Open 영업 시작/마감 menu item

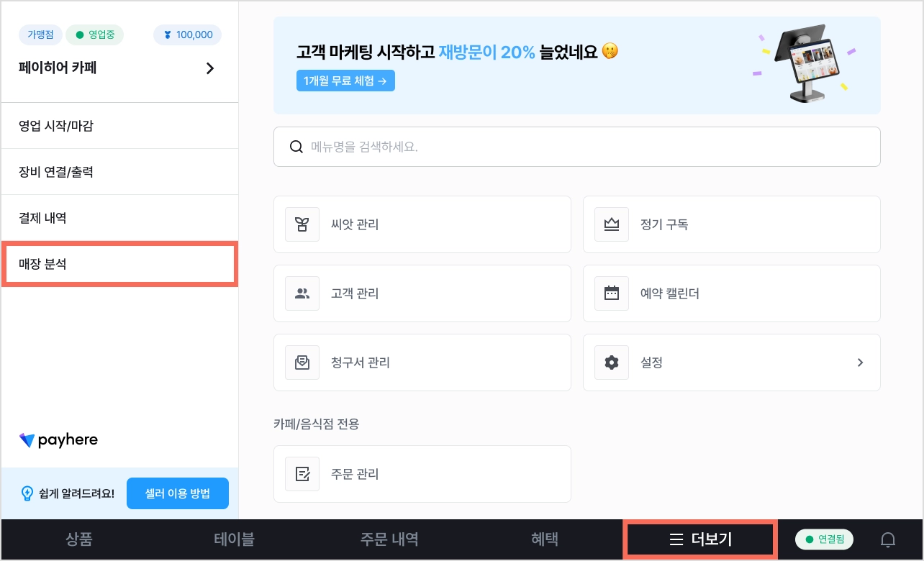(x=119, y=126)
